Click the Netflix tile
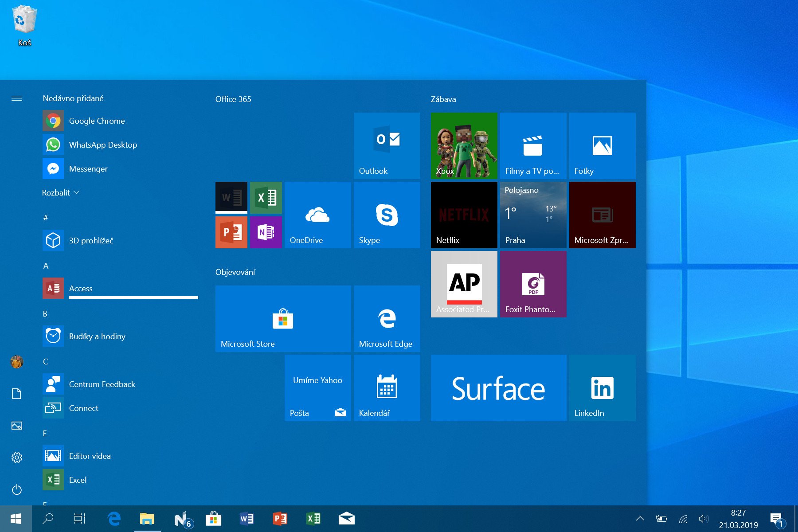Screen dimensions: 798x532 point(464,215)
